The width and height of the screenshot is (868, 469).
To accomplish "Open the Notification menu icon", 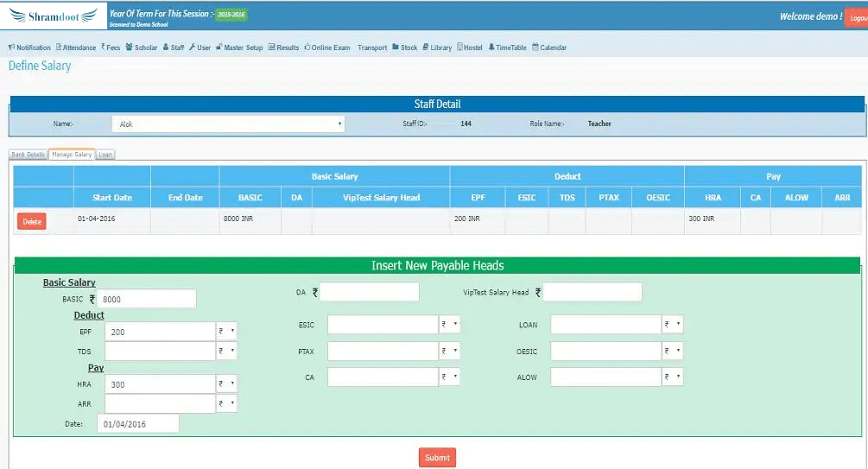I will click(11, 48).
